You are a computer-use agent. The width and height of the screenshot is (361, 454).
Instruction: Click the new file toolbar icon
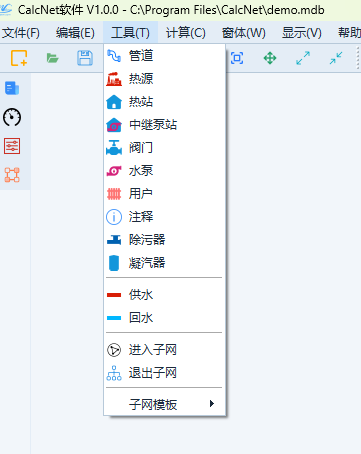coord(19,58)
